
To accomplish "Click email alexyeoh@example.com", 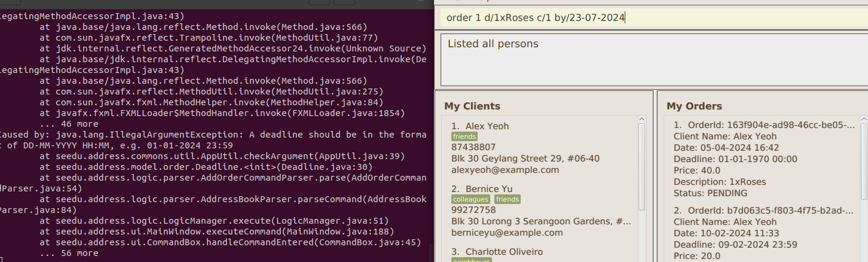I will pyautogui.click(x=505, y=170).
